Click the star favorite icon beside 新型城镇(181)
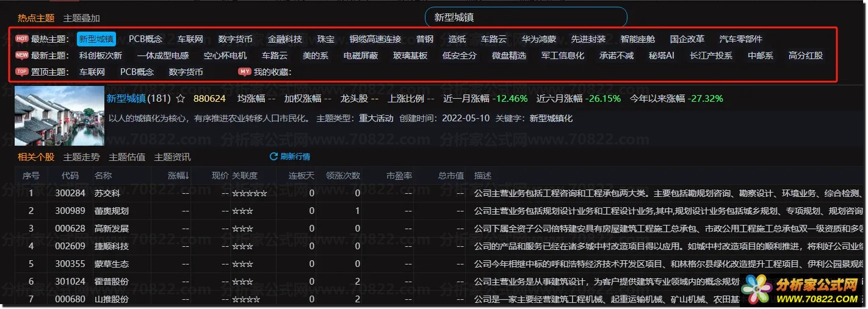This screenshot has height=309, width=868. point(180,98)
